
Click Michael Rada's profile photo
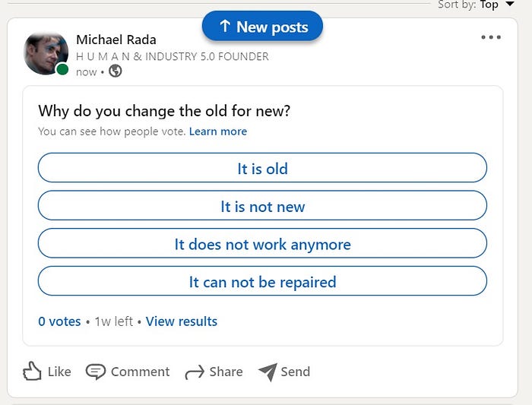coord(46,53)
